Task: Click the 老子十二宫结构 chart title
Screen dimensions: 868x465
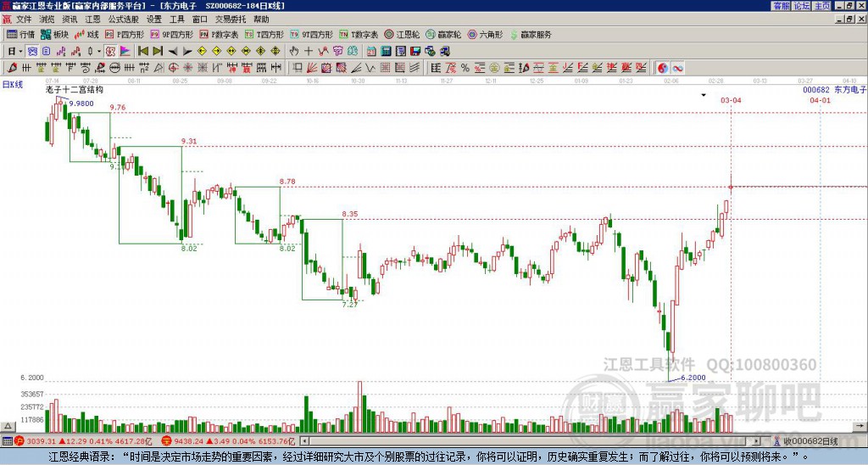Action: pyautogui.click(x=75, y=89)
